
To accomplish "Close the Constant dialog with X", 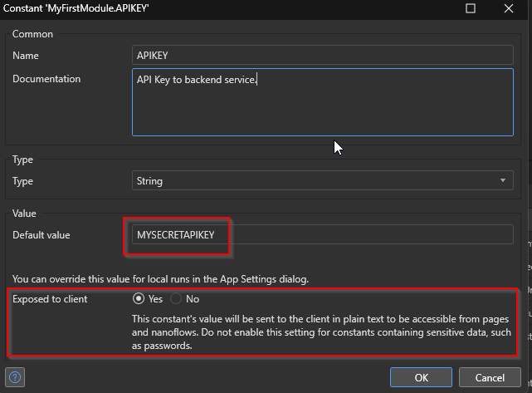I will (x=510, y=8).
